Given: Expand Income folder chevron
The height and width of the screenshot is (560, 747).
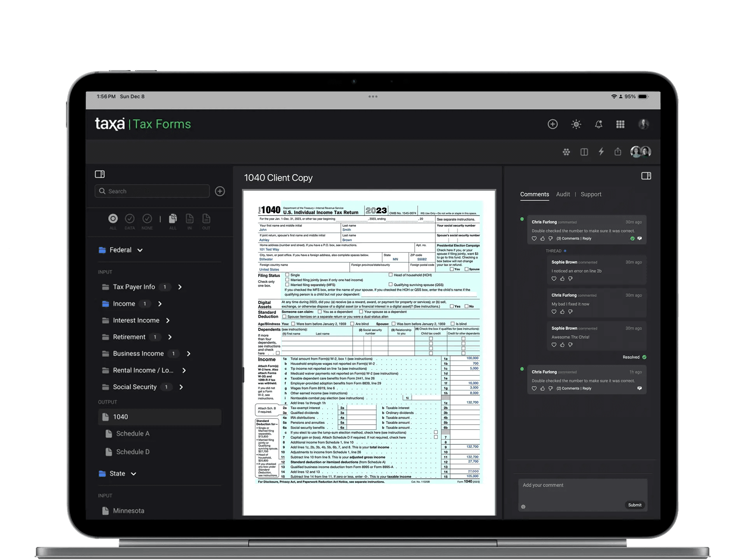Looking at the screenshot, I should click(x=160, y=304).
